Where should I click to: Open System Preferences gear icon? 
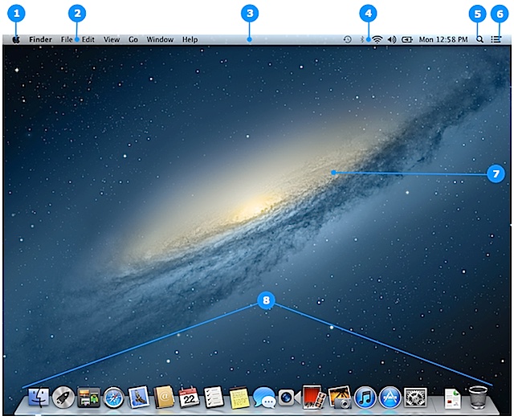[415, 398]
